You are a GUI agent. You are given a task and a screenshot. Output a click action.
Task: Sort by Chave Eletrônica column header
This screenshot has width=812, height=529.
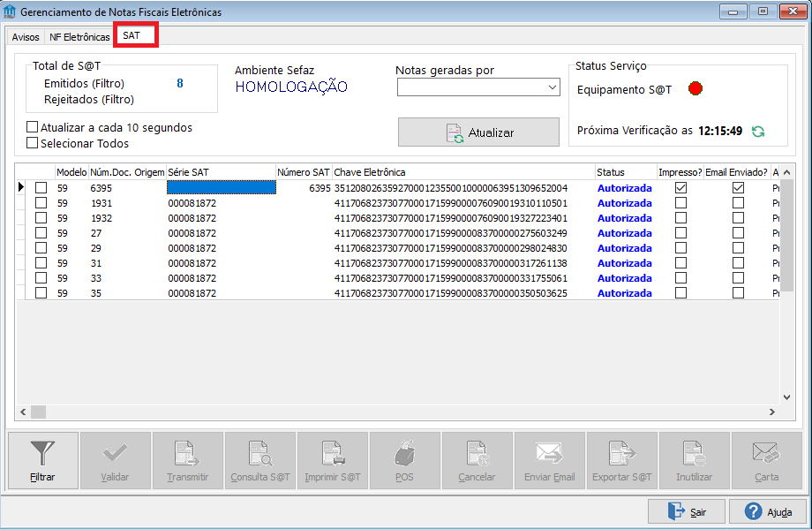(x=463, y=172)
